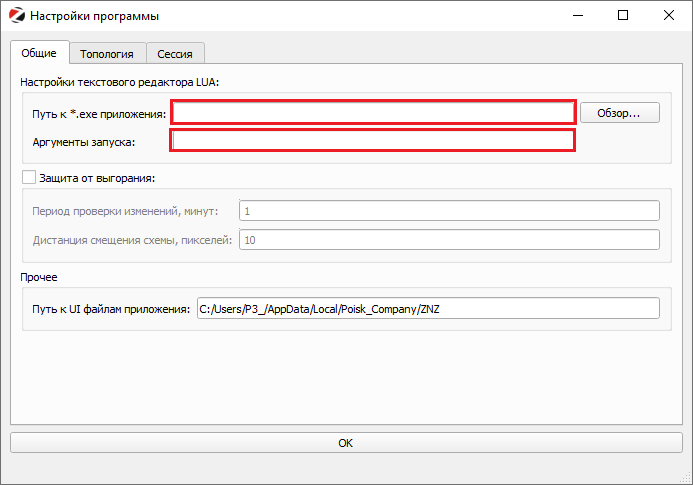
Task: Focus the Аргументы запуска input field
Action: pos(373,141)
